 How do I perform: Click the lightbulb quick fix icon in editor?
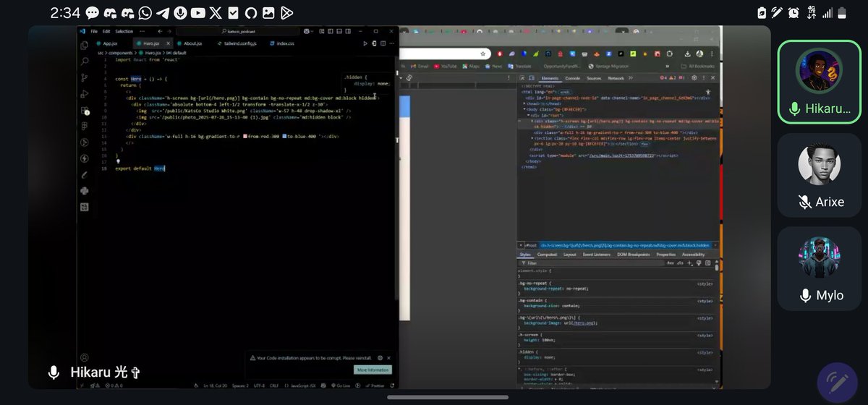point(118,161)
